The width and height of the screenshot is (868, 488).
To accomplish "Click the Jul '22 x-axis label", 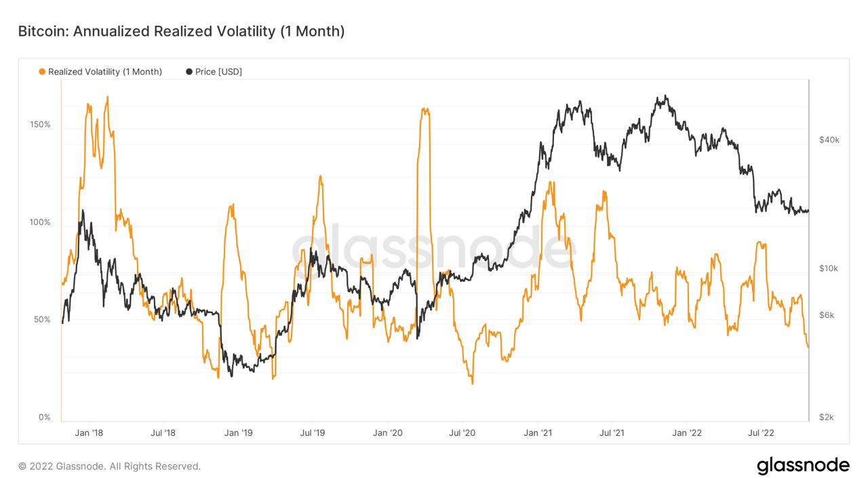I will [761, 432].
